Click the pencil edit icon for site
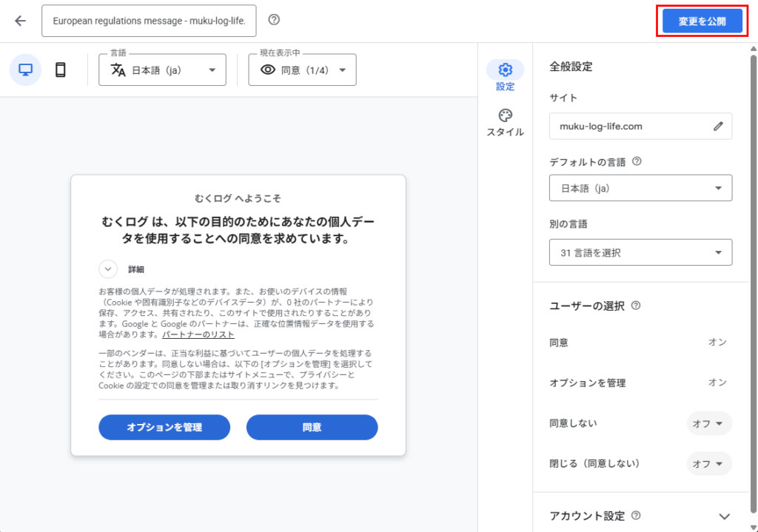The height and width of the screenshot is (532, 758). [717, 127]
